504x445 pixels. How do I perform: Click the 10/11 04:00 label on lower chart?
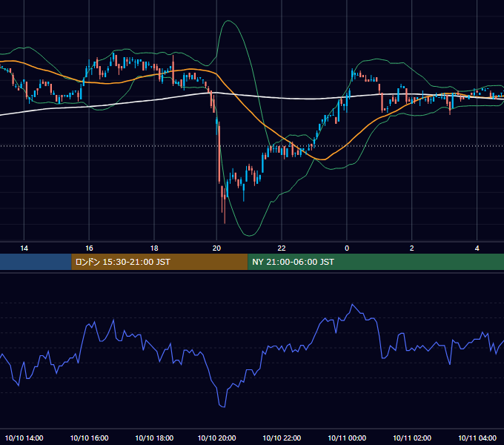coord(477,438)
